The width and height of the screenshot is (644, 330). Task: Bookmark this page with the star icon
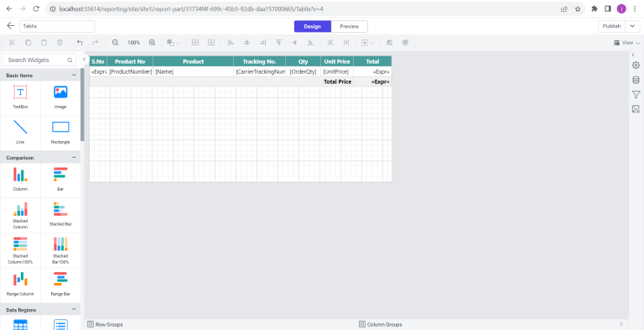pos(578,8)
